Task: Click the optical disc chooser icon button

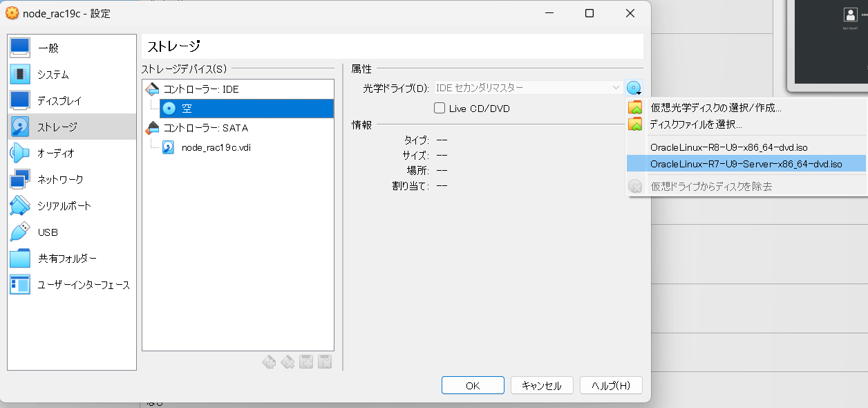Action: point(634,88)
